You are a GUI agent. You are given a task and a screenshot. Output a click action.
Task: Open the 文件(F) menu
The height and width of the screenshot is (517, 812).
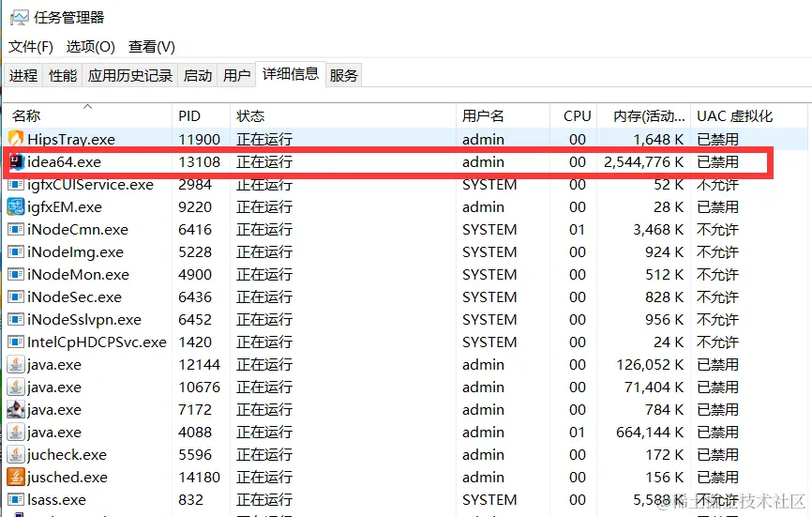[x=31, y=47]
